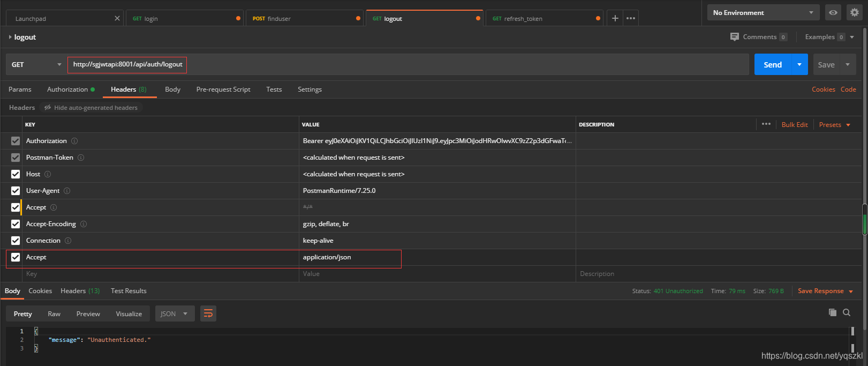Click the Save button
Viewport: 868px width, 366px height.
[x=826, y=64]
